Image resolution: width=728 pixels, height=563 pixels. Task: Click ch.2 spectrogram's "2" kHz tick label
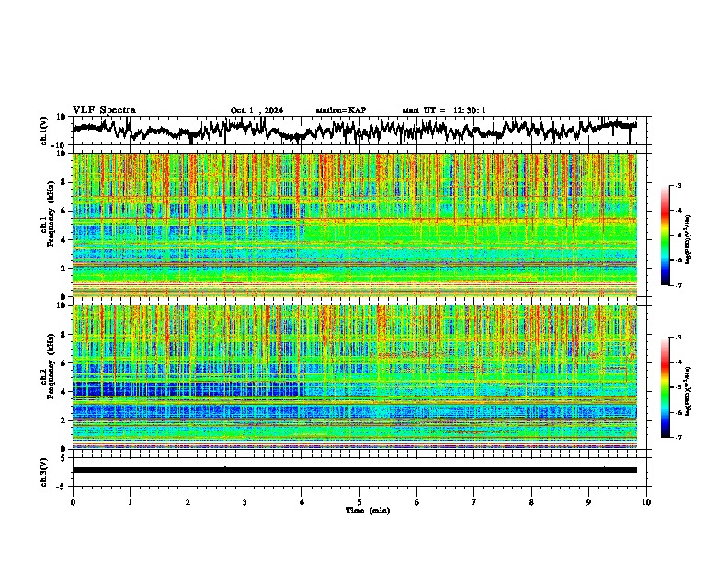tap(63, 420)
